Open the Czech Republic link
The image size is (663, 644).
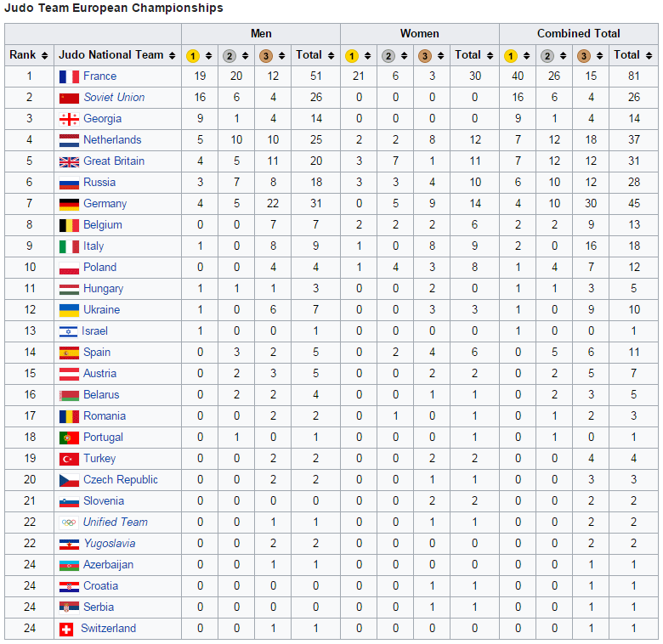(x=121, y=480)
